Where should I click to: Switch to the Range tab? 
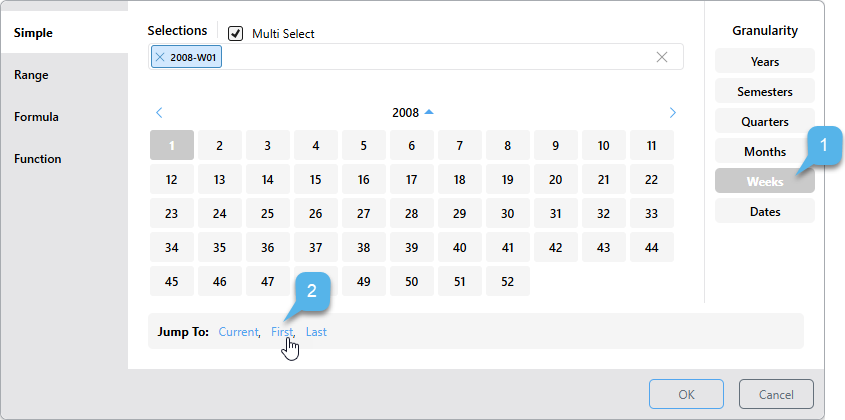[31, 75]
